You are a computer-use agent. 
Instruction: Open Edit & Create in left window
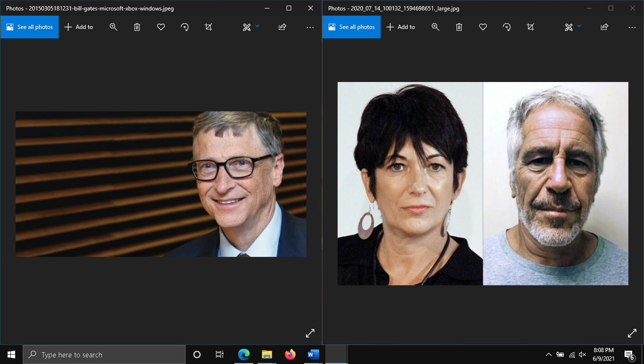247,27
